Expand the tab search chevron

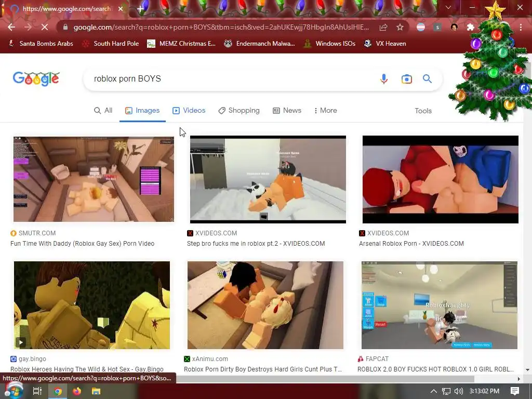[x=448, y=7]
